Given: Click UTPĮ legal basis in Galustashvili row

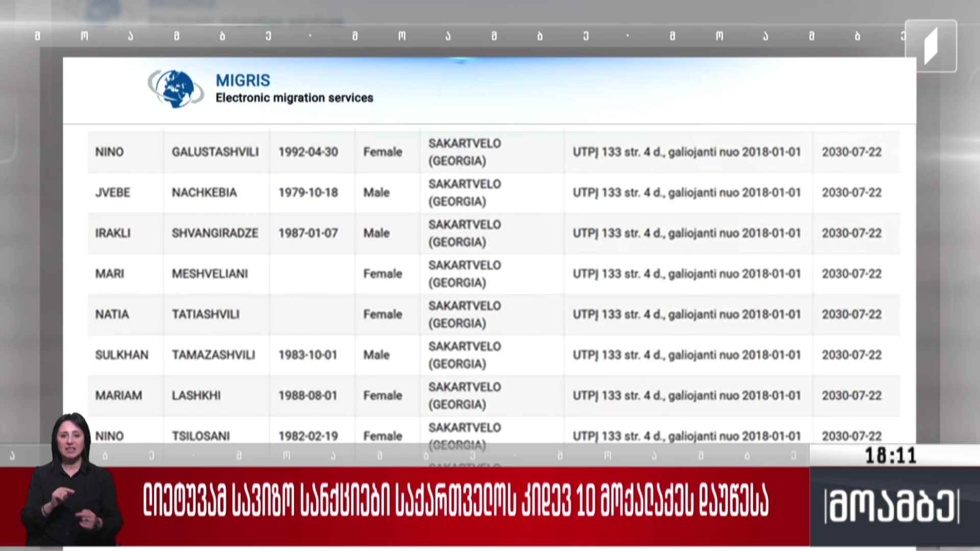Looking at the screenshot, I should coord(687,152).
